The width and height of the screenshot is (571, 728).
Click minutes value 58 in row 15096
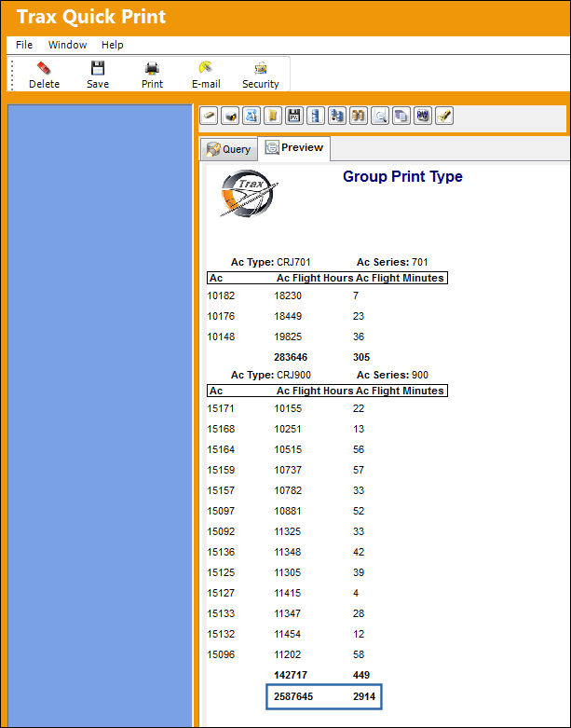pos(359,654)
